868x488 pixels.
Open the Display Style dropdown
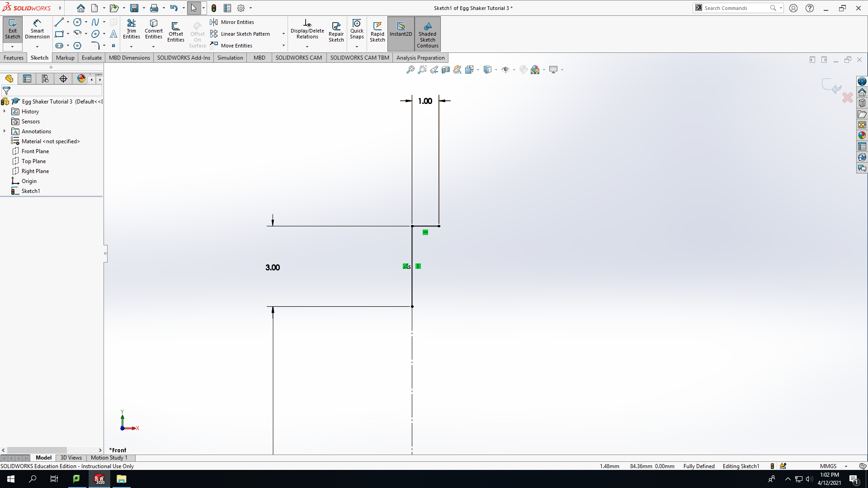(496, 70)
